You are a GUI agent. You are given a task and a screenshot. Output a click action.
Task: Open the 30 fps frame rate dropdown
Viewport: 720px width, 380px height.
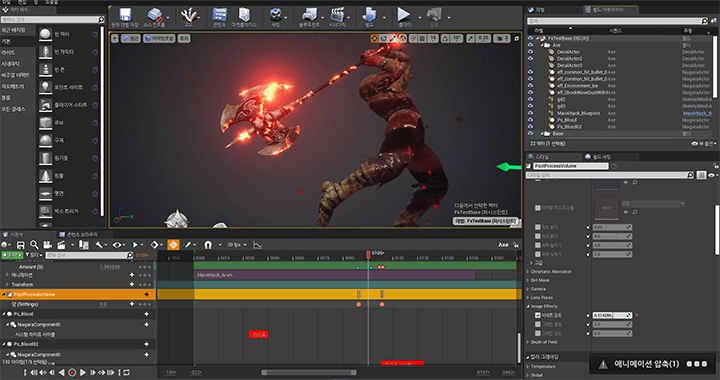[237, 245]
